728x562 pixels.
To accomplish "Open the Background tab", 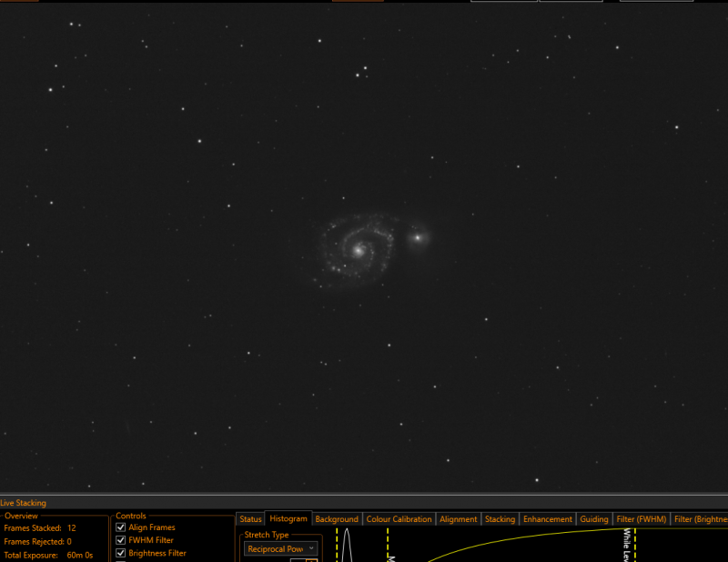I will point(337,519).
